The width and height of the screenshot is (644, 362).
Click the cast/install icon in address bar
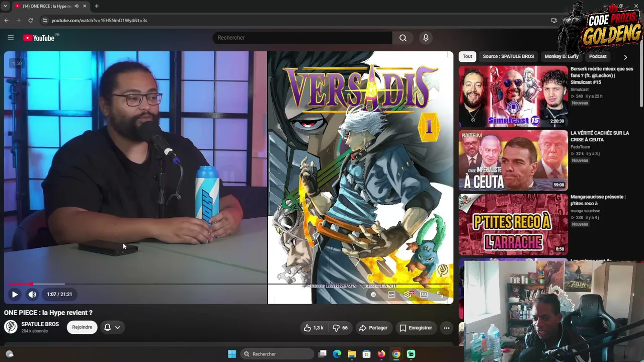coord(554,21)
